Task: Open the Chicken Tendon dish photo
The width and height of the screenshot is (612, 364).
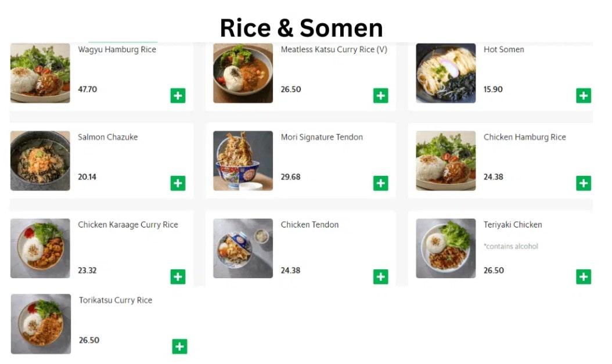Action: pyautogui.click(x=242, y=248)
